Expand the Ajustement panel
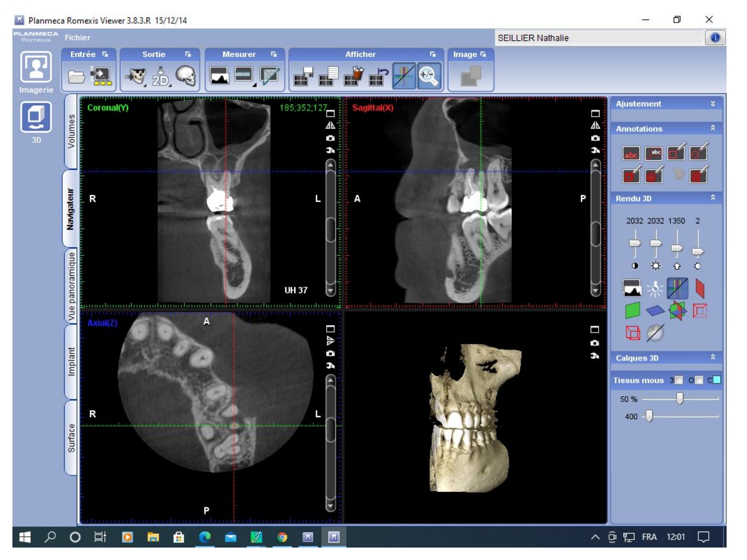This screenshot has width=747, height=560. pyautogui.click(x=713, y=104)
